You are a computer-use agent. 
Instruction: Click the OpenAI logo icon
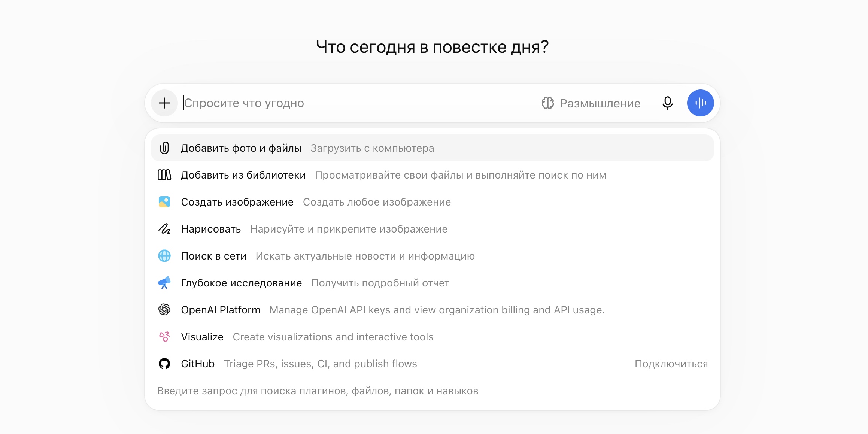164,310
